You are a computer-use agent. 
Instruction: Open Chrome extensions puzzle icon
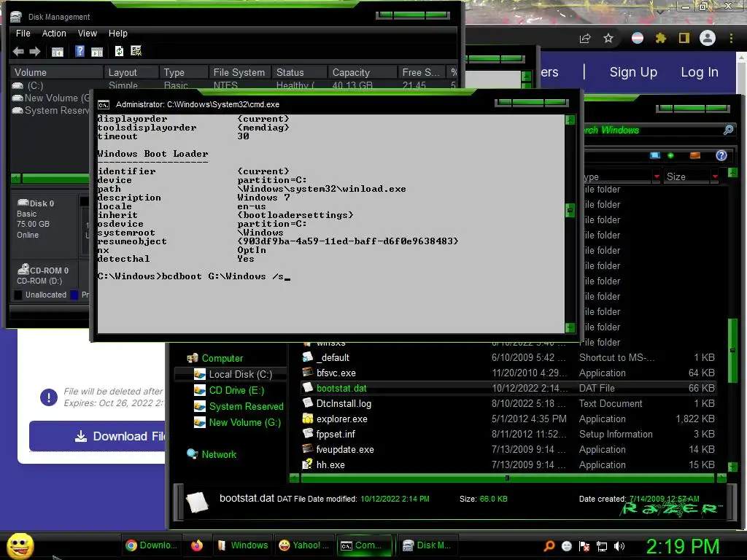coord(661,38)
